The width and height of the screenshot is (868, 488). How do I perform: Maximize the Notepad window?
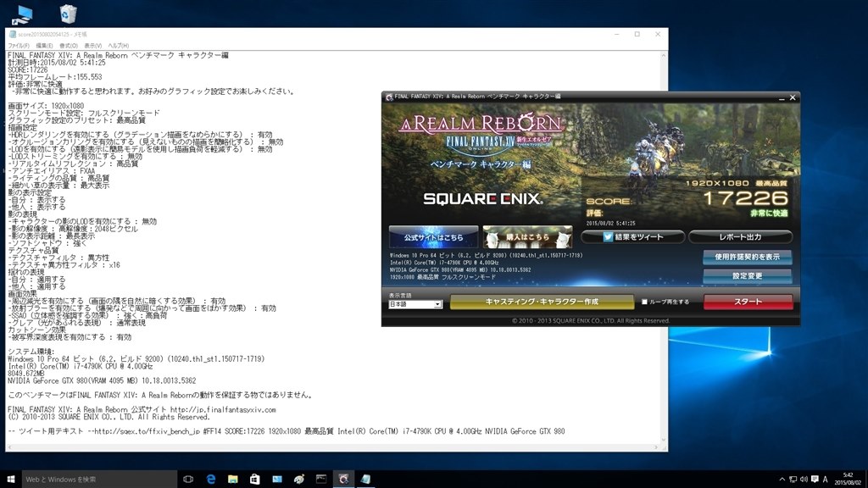pos(637,34)
